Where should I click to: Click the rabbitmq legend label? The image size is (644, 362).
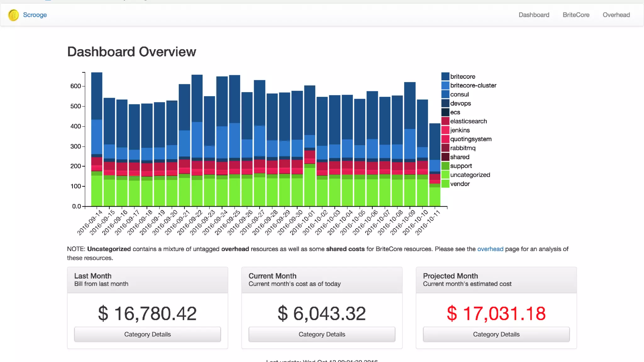point(463,148)
